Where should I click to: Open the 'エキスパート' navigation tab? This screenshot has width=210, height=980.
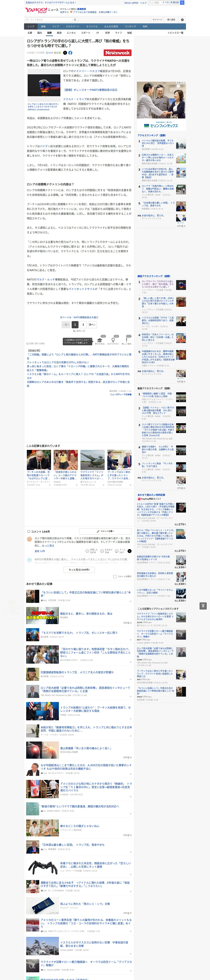click(72, 27)
